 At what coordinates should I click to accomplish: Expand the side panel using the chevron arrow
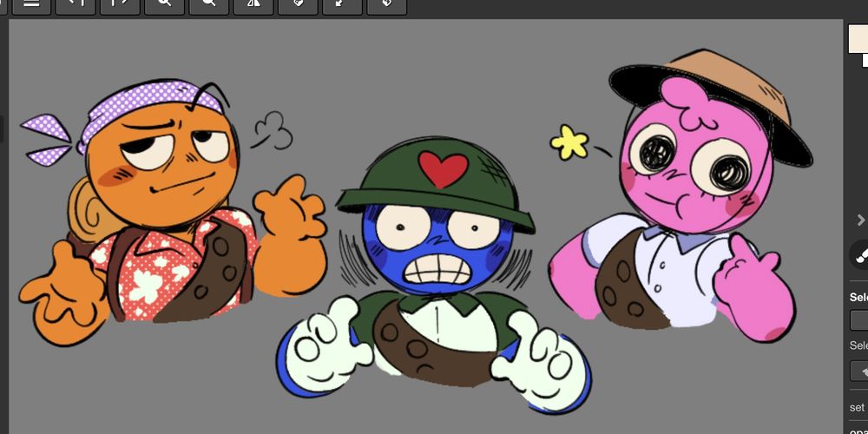[x=861, y=220]
